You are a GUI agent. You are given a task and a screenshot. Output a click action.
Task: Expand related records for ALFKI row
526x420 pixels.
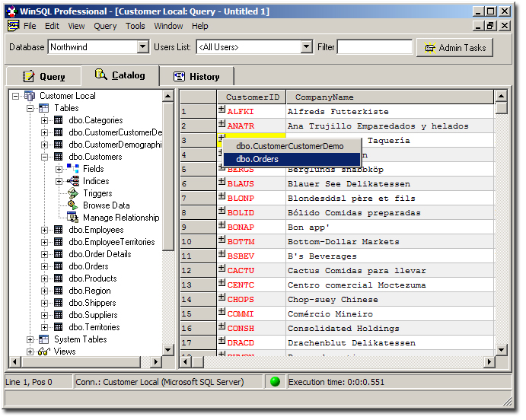[222, 109]
